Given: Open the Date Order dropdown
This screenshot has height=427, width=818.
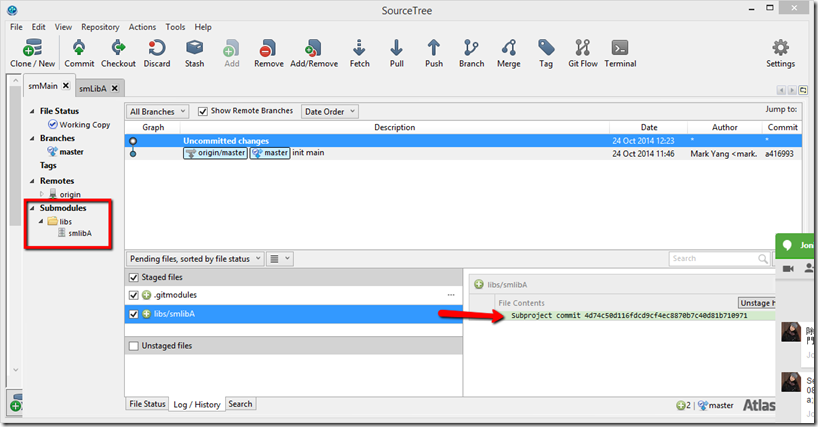Looking at the screenshot, I should click(330, 112).
